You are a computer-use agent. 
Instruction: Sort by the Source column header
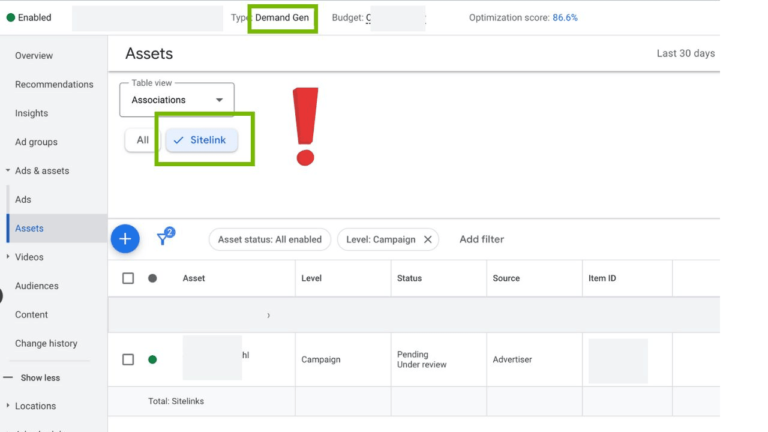click(506, 278)
